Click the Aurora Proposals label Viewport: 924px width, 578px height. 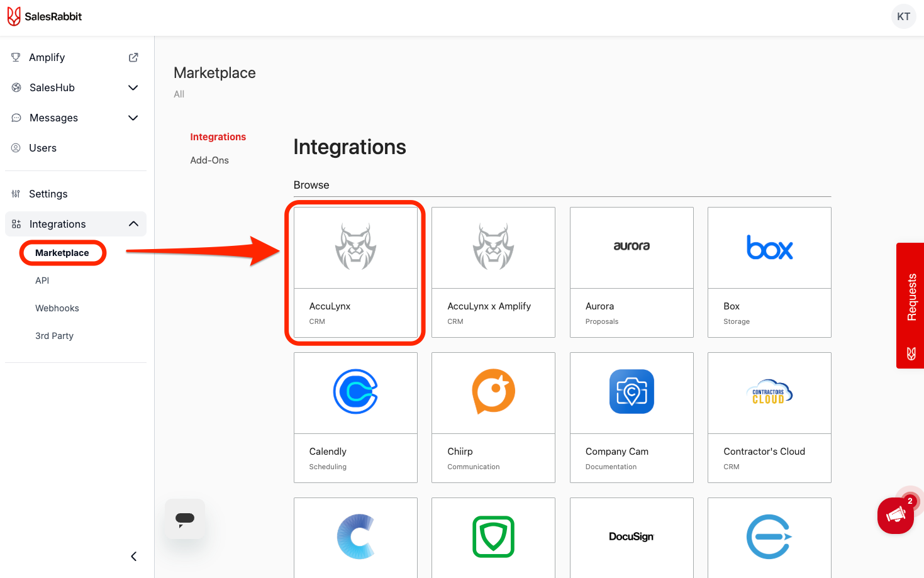(x=602, y=321)
